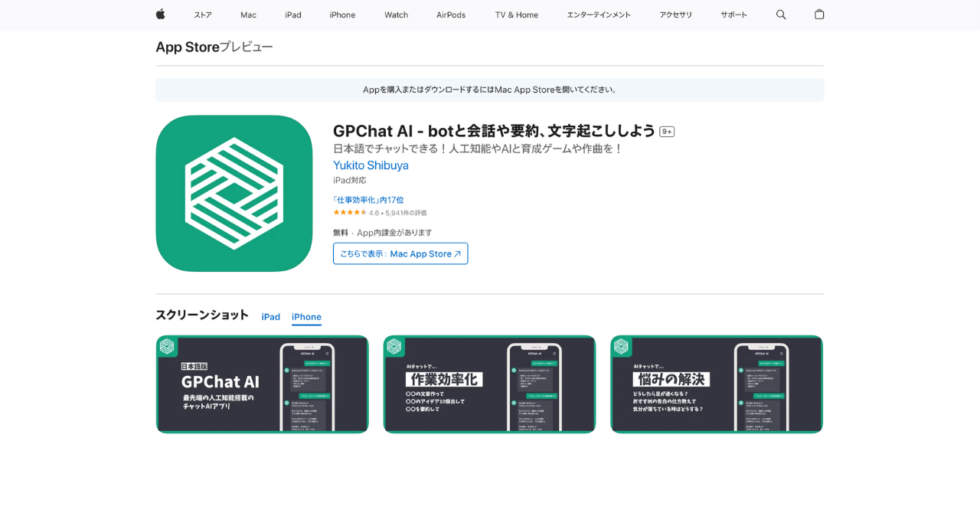This screenshot has width=980, height=513.
Task: Click the 9+ age rating badge
Action: click(x=667, y=132)
